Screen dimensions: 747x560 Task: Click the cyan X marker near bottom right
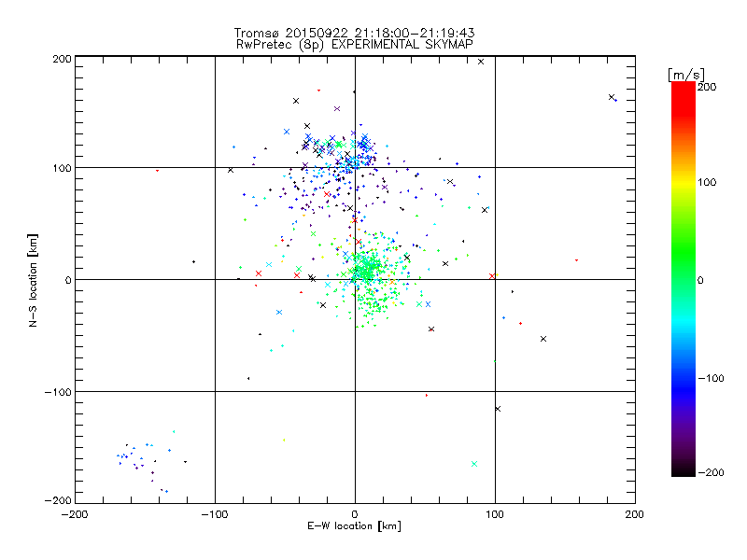click(474, 464)
